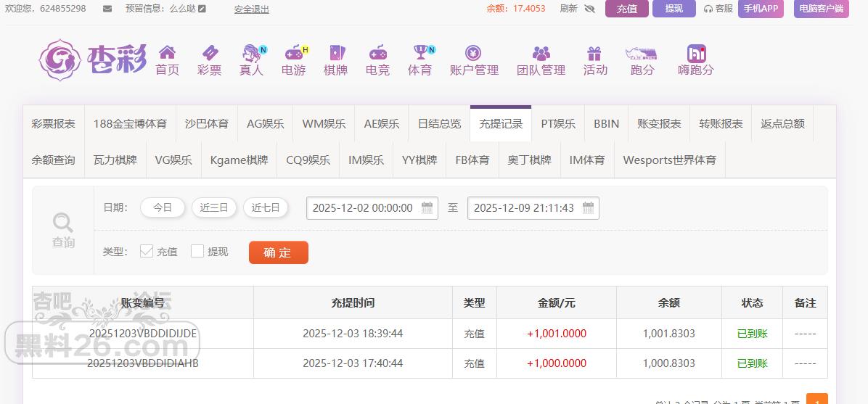Click the start date input field

[x=362, y=208]
